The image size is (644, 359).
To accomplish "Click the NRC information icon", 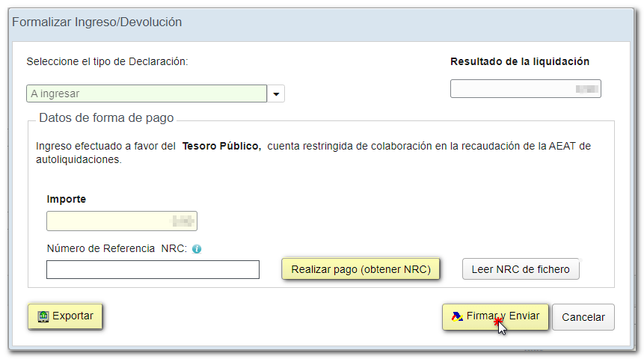I will tap(197, 249).
